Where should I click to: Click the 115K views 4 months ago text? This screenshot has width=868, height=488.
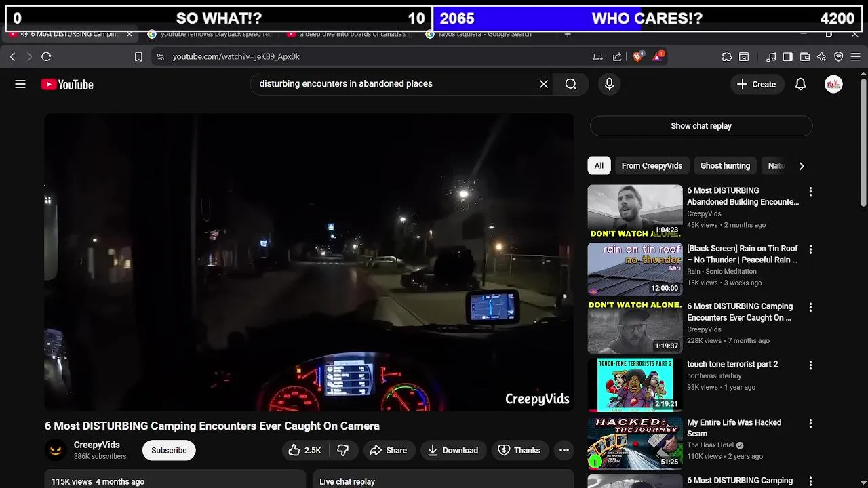tap(98, 481)
